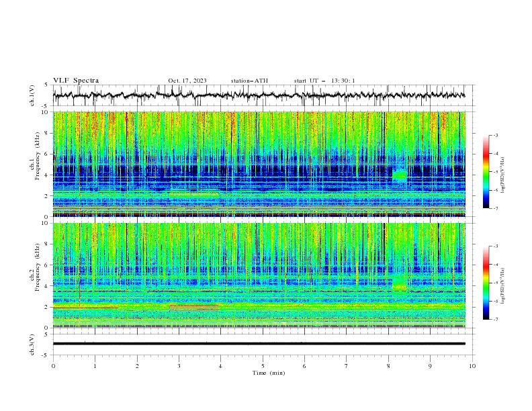Screen dimensions: 532x411
Task: Click time axis tick label "7"
Action: click(347, 366)
